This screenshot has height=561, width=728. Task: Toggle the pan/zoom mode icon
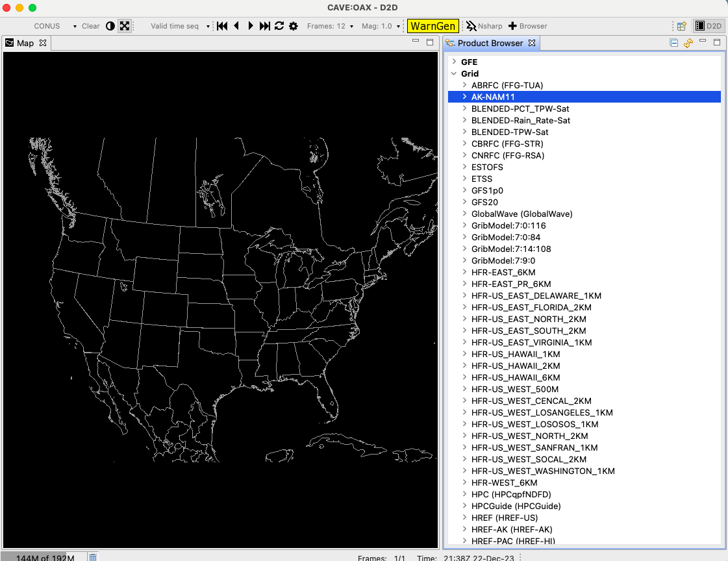124,26
